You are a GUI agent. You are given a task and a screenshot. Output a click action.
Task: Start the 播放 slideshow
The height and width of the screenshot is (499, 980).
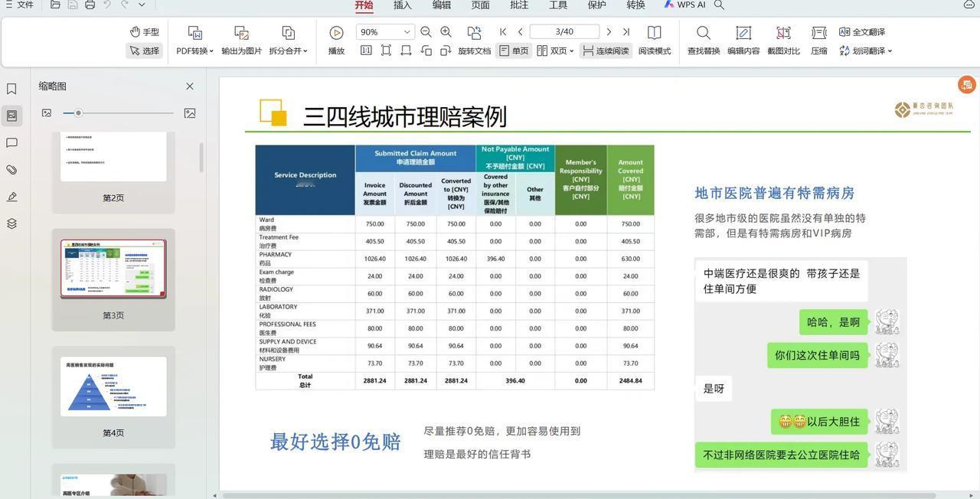336,41
